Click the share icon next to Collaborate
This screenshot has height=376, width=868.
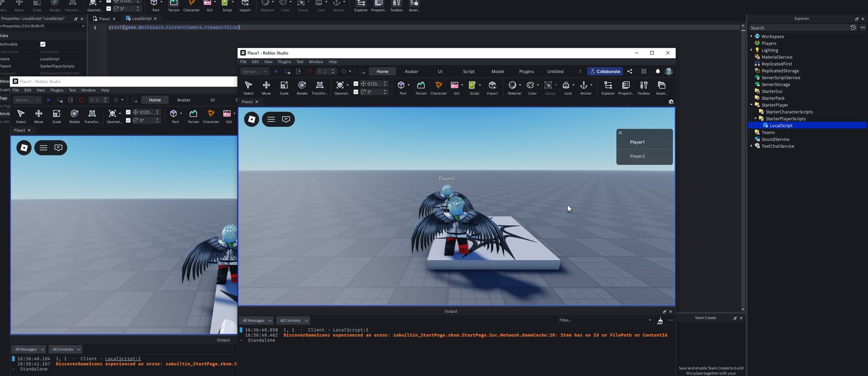point(630,71)
